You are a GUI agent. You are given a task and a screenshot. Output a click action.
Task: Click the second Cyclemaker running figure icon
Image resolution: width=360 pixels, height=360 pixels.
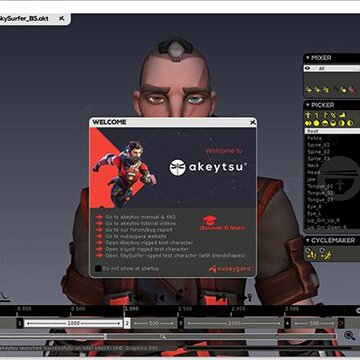[x=325, y=253]
